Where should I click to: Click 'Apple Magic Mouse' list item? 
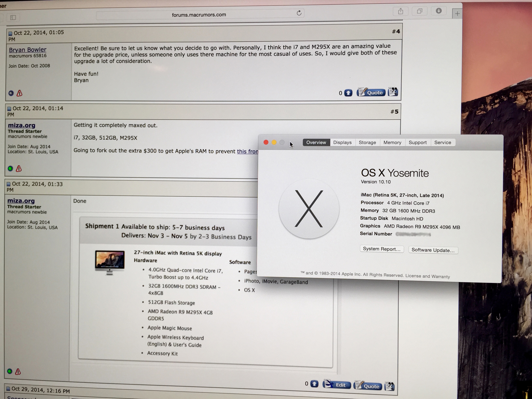(170, 328)
